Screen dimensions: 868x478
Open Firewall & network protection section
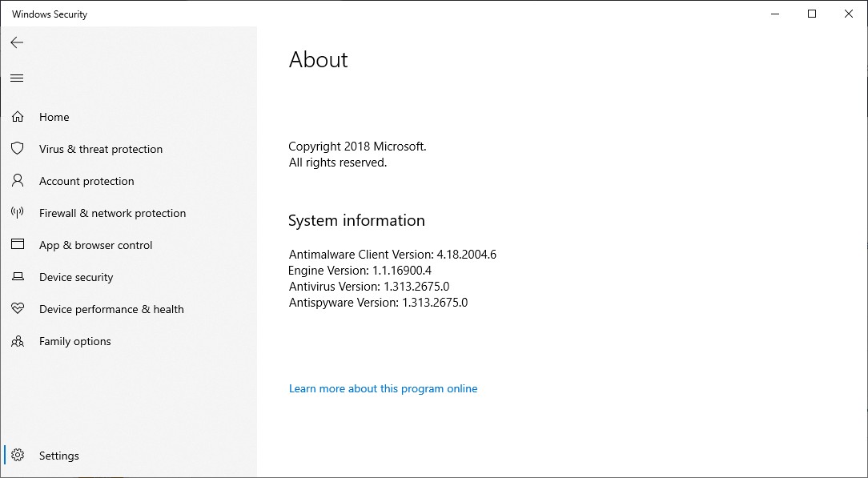tap(112, 213)
